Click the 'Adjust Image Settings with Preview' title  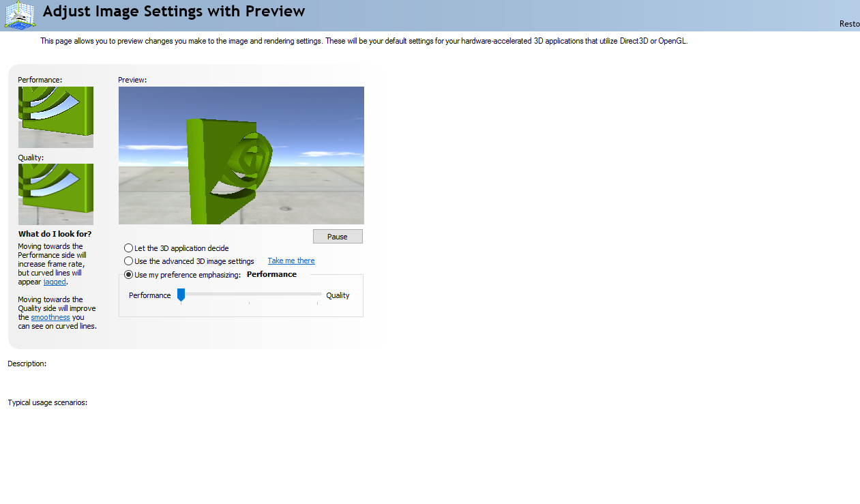[174, 12]
